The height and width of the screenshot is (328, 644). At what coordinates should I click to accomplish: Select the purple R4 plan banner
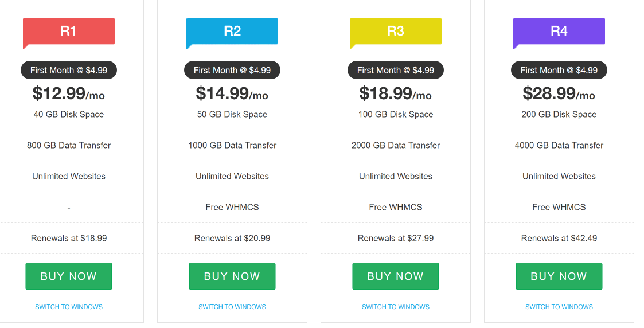click(x=559, y=31)
